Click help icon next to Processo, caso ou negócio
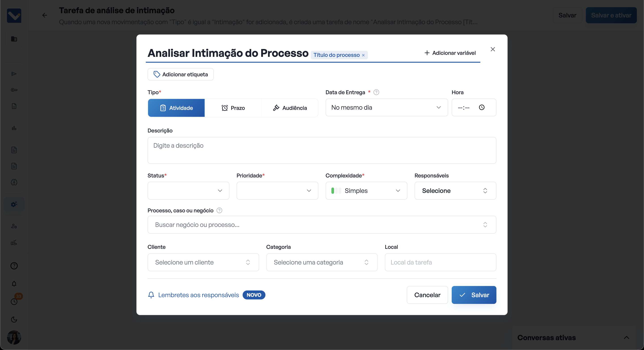This screenshot has height=350, width=644. pos(219,210)
